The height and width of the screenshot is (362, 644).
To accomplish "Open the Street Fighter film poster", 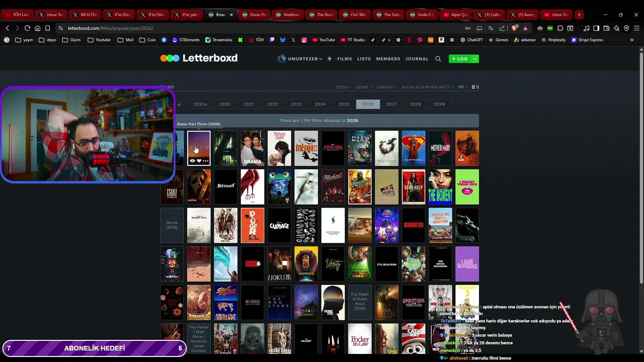I will click(x=225, y=303).
